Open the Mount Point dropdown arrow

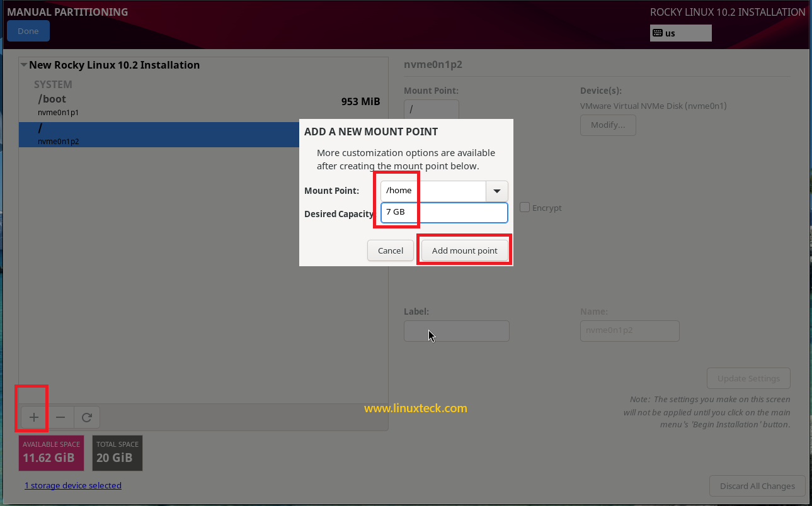(496, 191)
